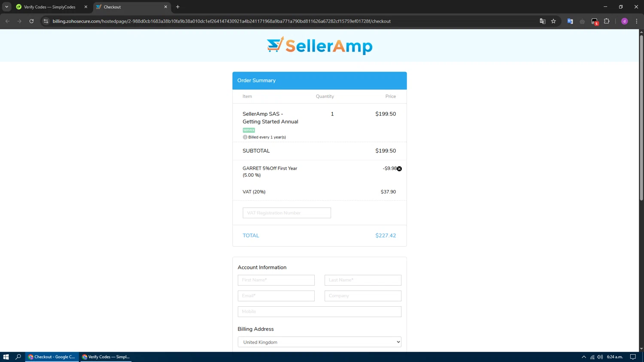Image resolution: width=644 pixels, height=362 pixels.
Task: Open the gray extension icon
Action: (582, 21)
